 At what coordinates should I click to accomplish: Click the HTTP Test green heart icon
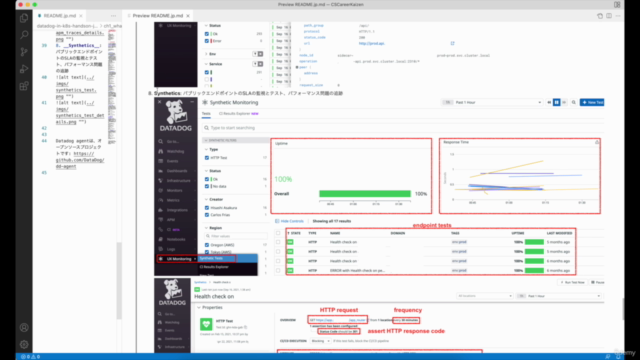(206, 324)
